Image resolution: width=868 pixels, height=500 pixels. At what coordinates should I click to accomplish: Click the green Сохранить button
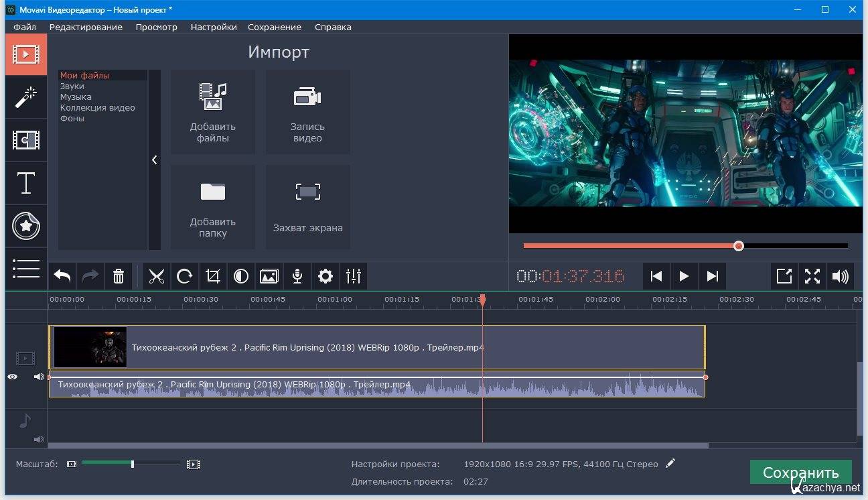tap(801, 472)
